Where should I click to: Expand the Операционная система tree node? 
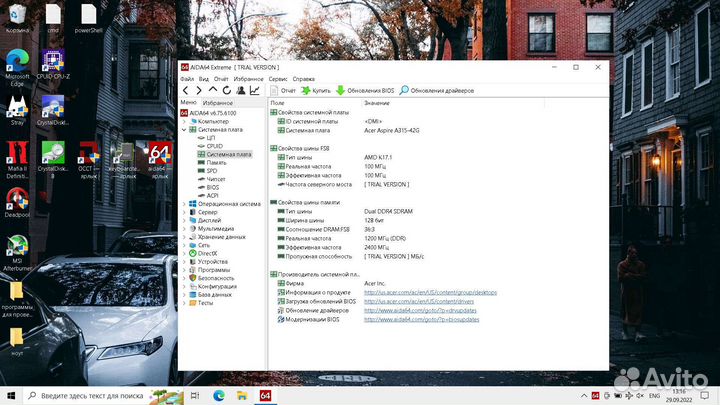(x=185, y=204)
